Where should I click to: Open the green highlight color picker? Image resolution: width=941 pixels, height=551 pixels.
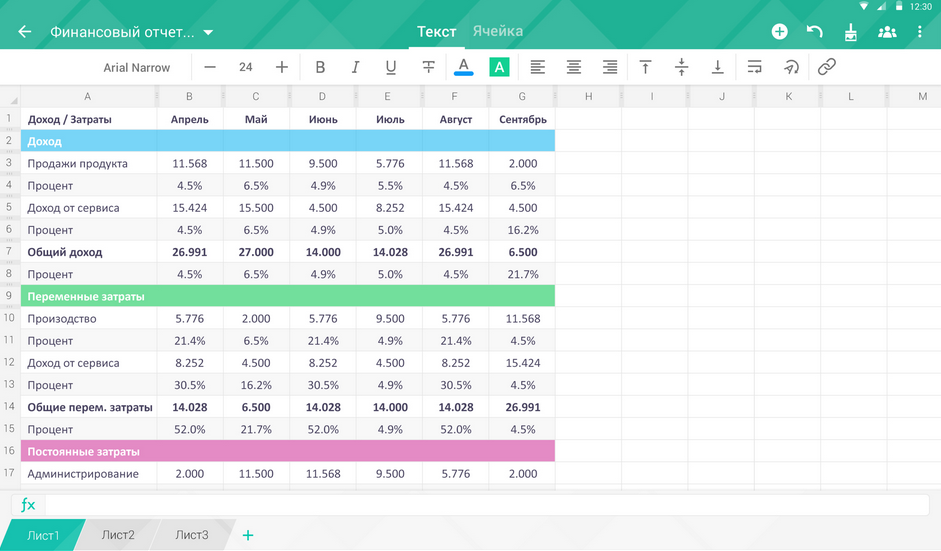[499, 67]
